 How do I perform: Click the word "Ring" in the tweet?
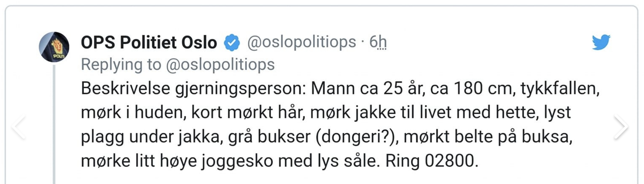pos(402,161)
